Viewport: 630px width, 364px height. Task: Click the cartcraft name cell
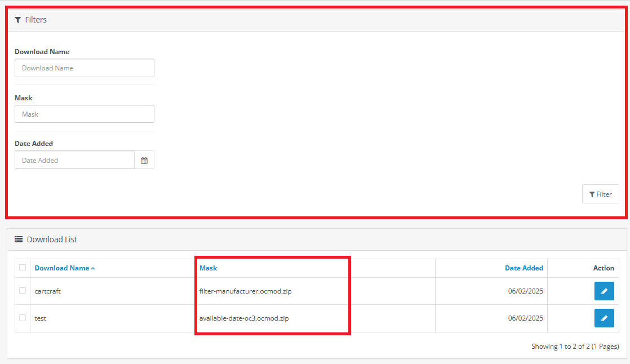47,291
